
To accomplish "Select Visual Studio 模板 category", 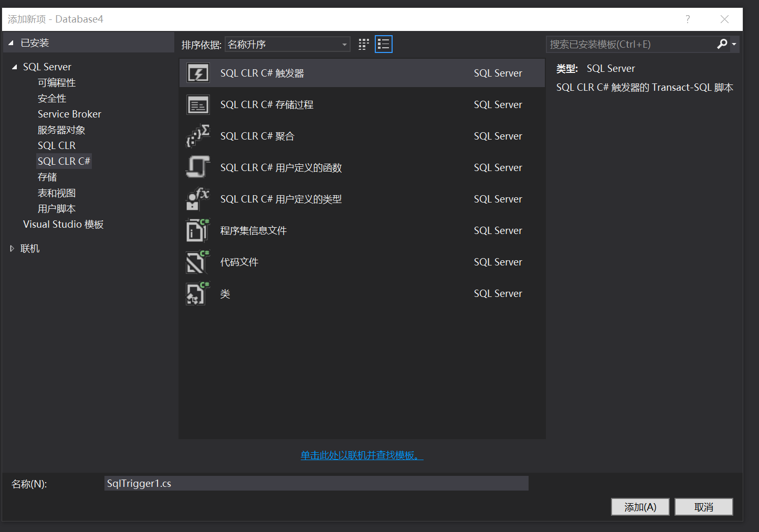I will [x=64, y=225].
